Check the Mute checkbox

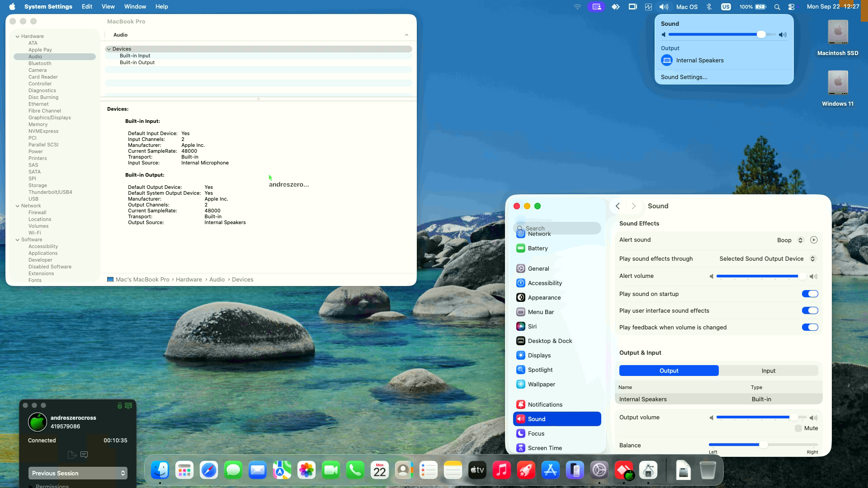point(798,428)
